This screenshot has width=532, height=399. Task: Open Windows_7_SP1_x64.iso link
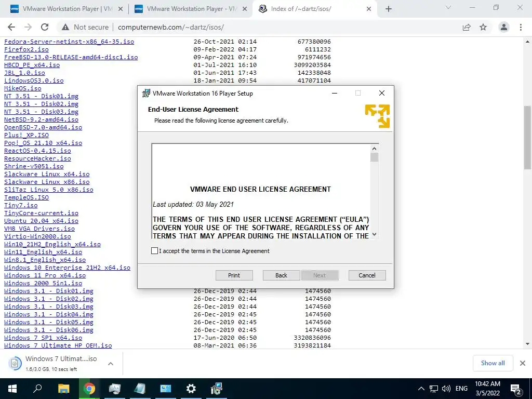coord(43,338)
